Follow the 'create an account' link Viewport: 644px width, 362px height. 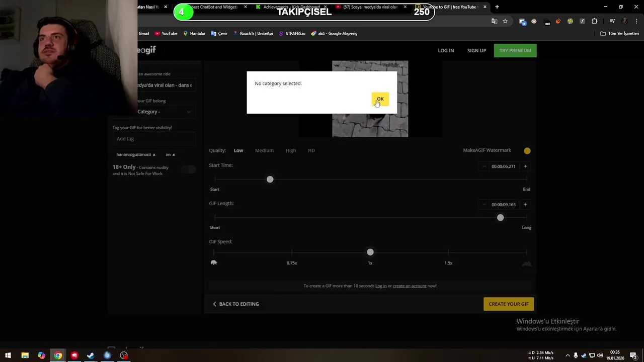pyautogui.click(x=410, y=286)
